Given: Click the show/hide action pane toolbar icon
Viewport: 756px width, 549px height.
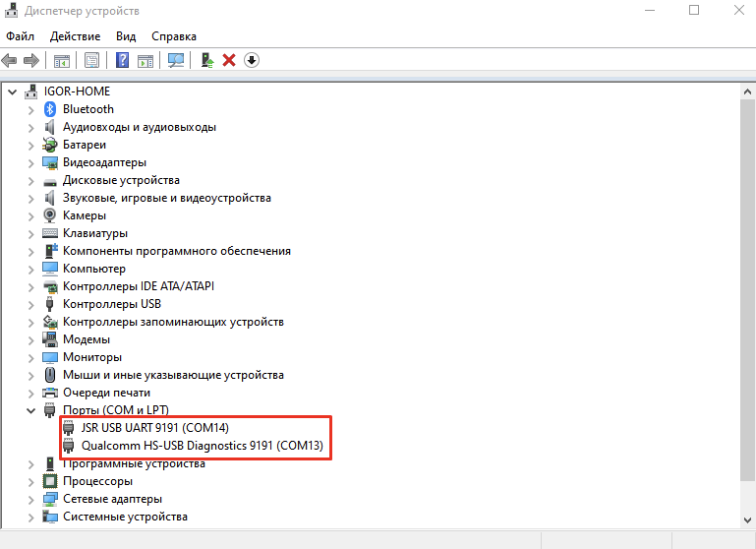Looking at the screenshot, I should 145,60.
